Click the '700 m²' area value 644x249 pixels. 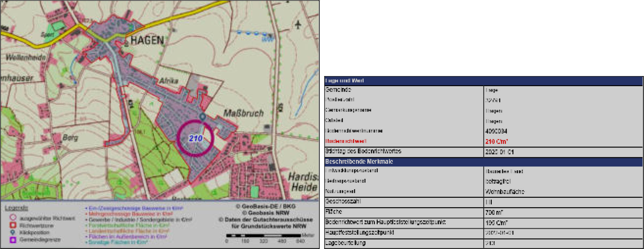tap(494, 212)
